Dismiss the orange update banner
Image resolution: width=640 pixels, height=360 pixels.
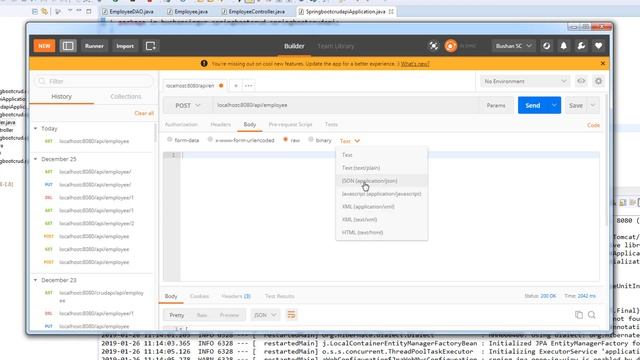click(x=603, y=63)
